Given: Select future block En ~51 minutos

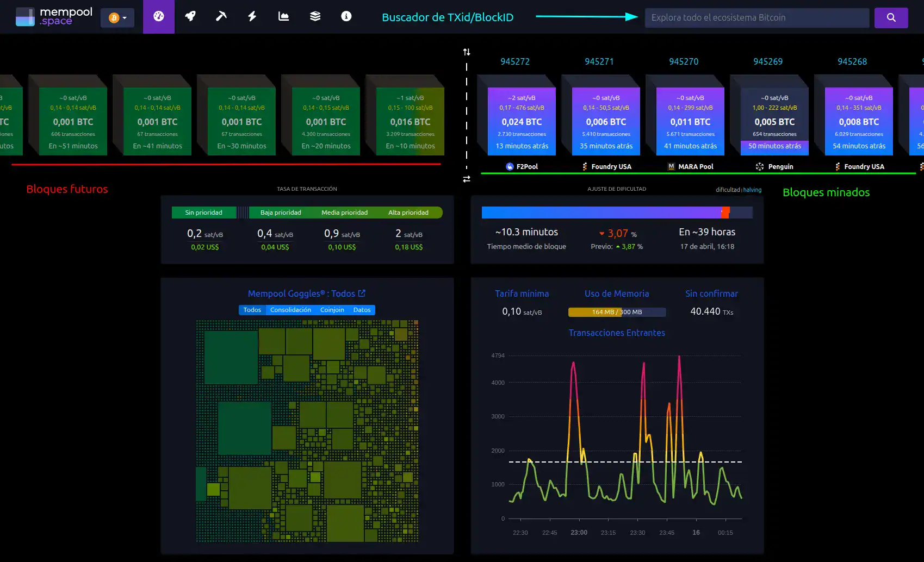Looking at the screenshot, I should click(x=73, y=121).
